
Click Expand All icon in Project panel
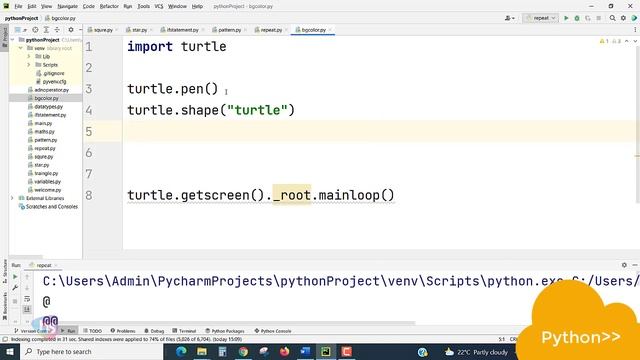pos(46,30)
